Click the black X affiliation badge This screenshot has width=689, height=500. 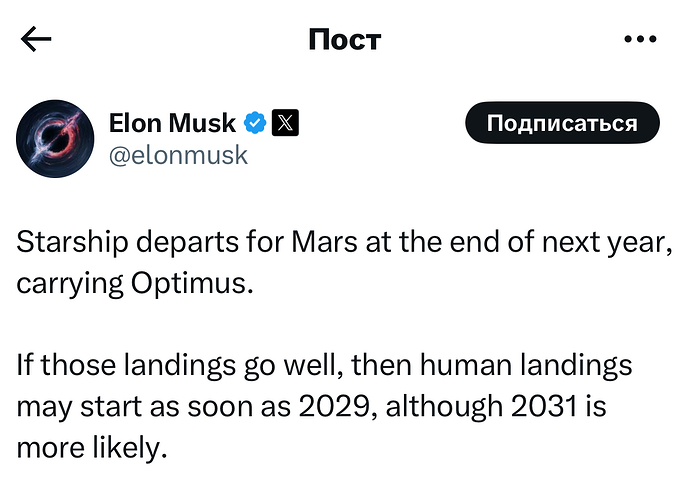[285, 123]
